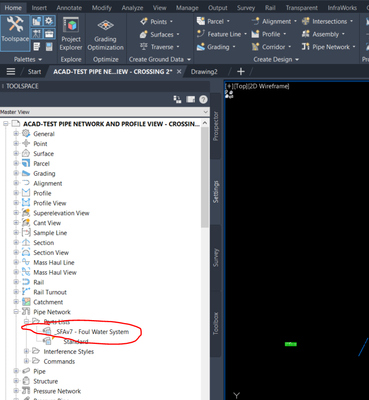This screenshot has height=400, width=369.
Task: Click the _SFAv7 parts list icon
Action: click(x=47, y=331)
